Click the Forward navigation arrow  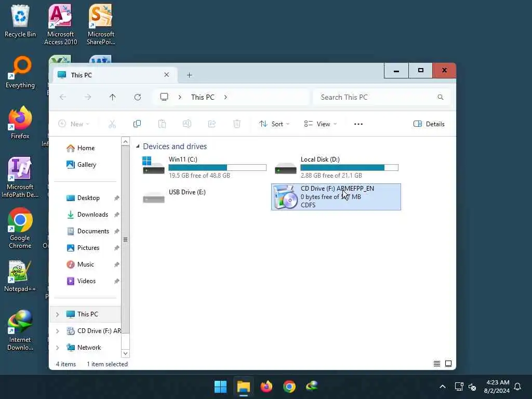88,97
